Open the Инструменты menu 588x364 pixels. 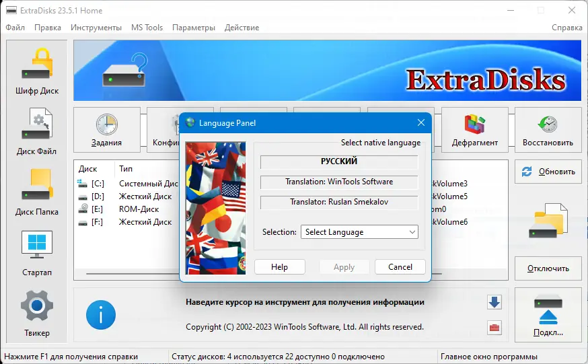pos(96,28)
